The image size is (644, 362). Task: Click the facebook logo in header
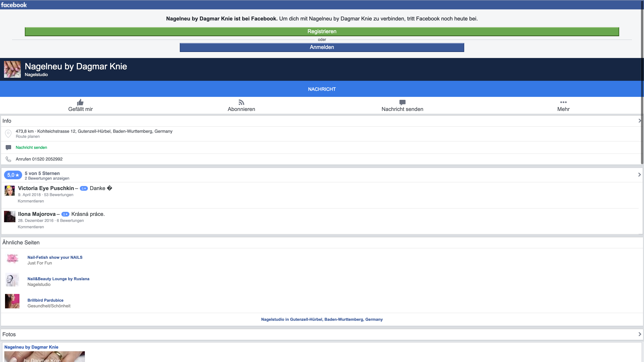(x=14, y=5)
